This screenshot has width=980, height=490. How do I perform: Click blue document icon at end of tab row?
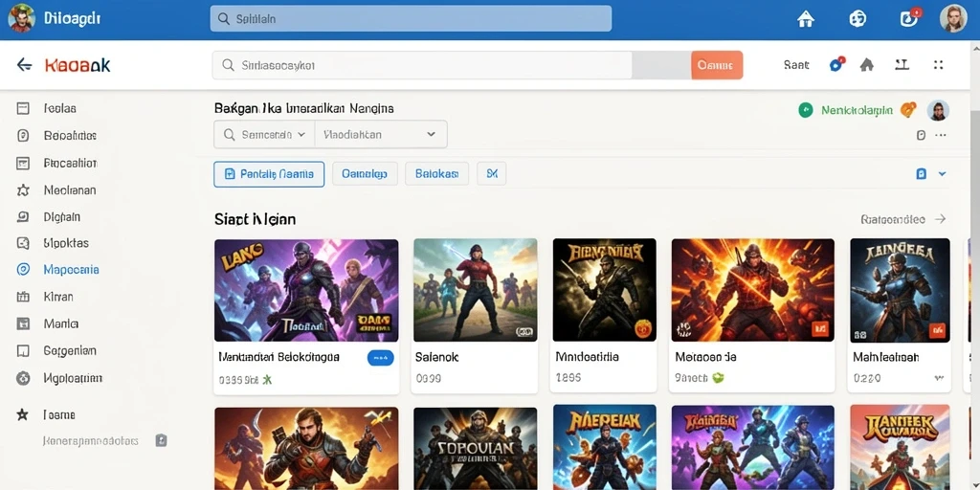click(921, 174)
